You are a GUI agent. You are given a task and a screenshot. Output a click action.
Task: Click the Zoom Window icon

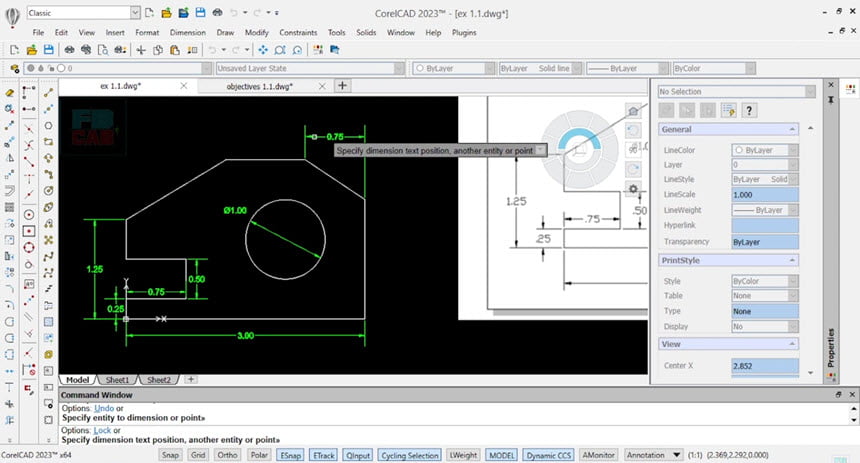(x=280, y=50)
